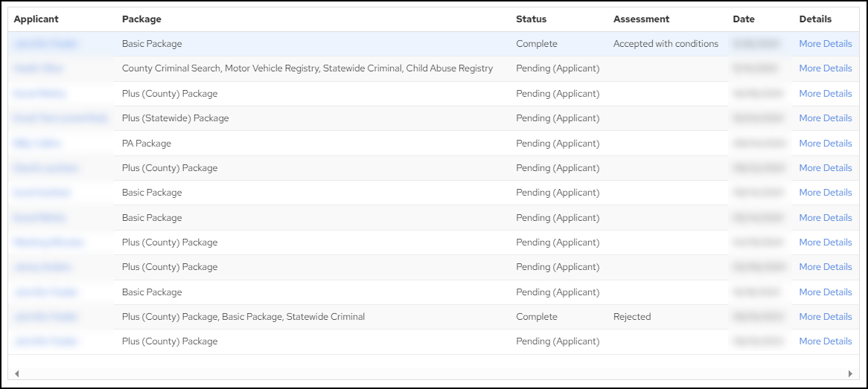Open applicant name link in PA Package row
This screenshot has height=389, width=868.
coord(37,144)
